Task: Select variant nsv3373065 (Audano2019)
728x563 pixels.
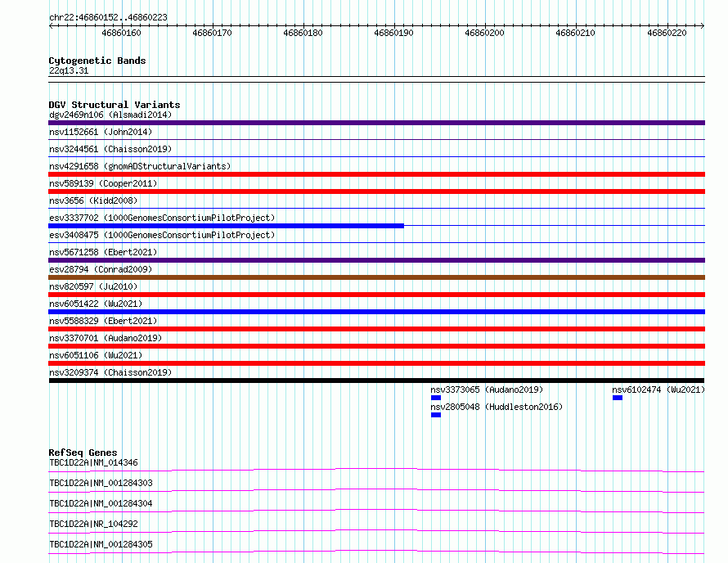Action: [487, 390]
